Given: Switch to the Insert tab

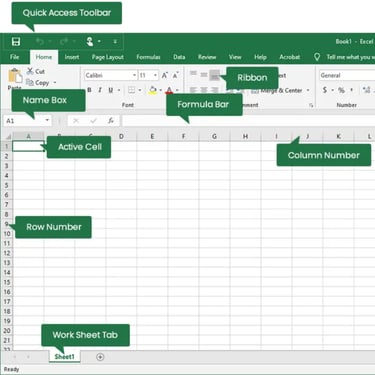Looking at the screenshot, I should click(x=72, y=57).
